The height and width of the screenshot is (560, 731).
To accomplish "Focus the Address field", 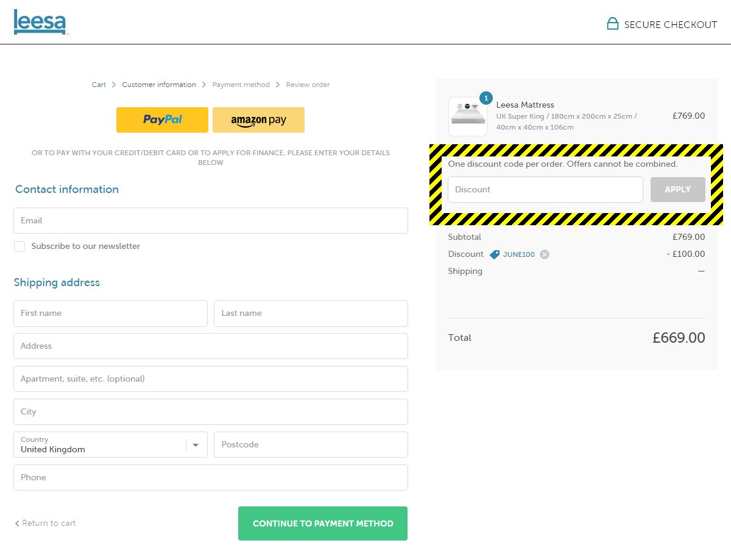I will [211, 346].
